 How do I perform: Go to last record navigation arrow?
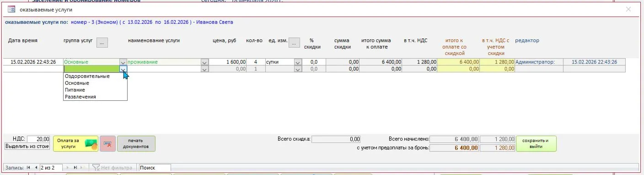tap(75, 168)
